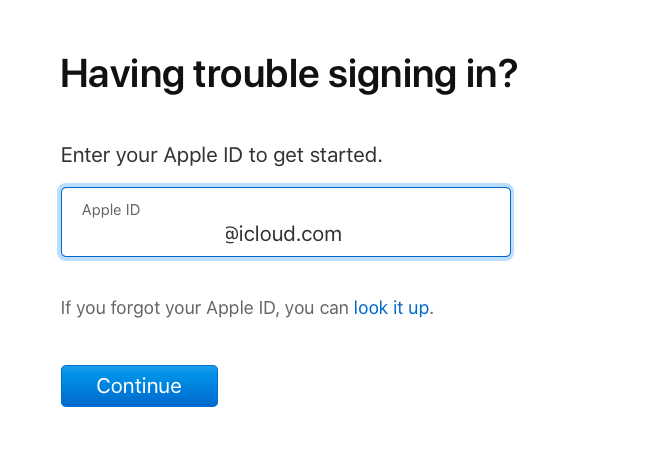
Task: Click the empty right side of email field
Action: point(440,235)
